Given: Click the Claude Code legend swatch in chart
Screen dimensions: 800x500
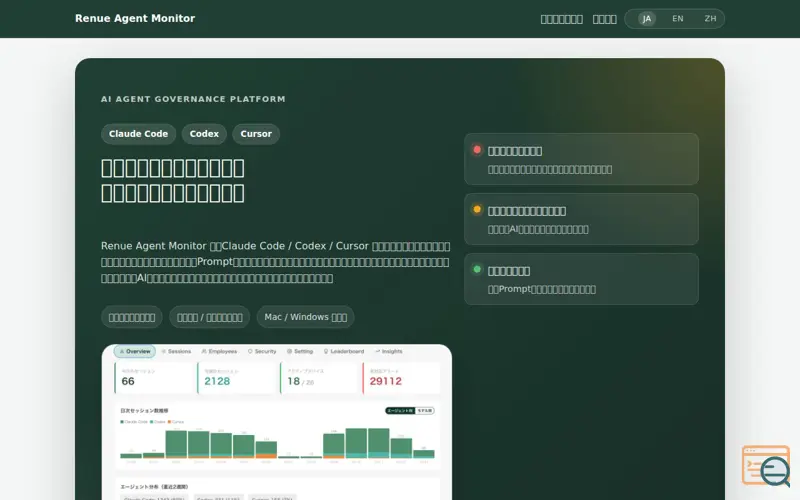Looking at the screenshot, I should (x=122, y=422).
